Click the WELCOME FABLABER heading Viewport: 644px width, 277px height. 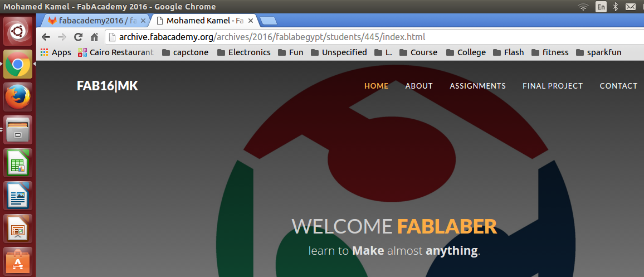[x=394, y=226]
